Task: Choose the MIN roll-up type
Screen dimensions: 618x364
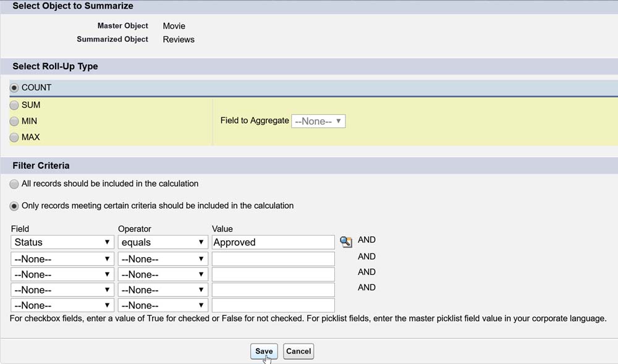Action: pos(14,121)
